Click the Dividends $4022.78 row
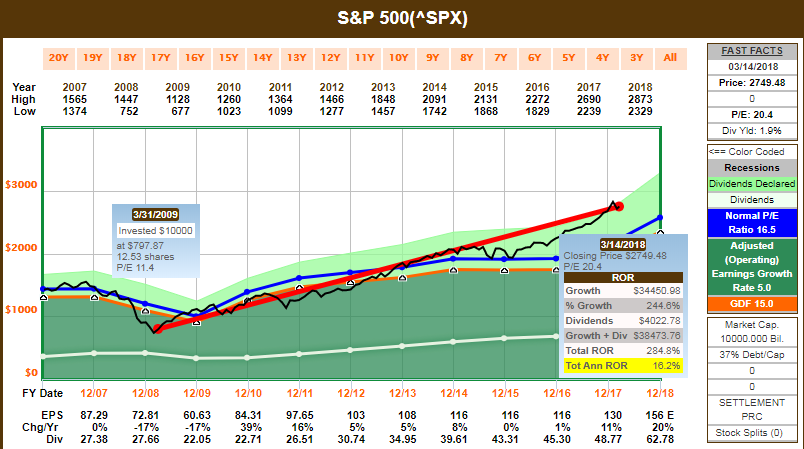The width and height of the screenshot is (804, 449). [623, 321]
